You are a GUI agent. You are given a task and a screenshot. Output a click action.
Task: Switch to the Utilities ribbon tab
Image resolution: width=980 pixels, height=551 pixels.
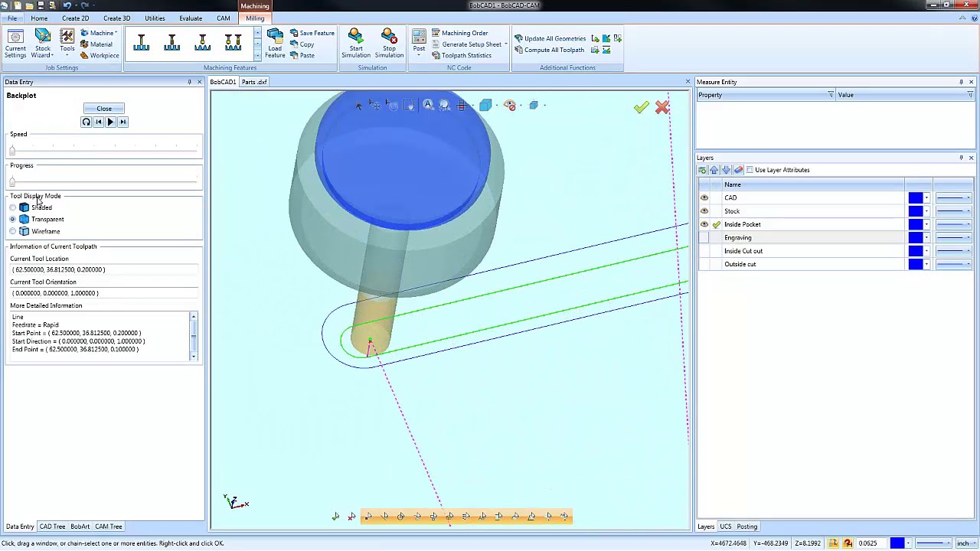(155, 18)
